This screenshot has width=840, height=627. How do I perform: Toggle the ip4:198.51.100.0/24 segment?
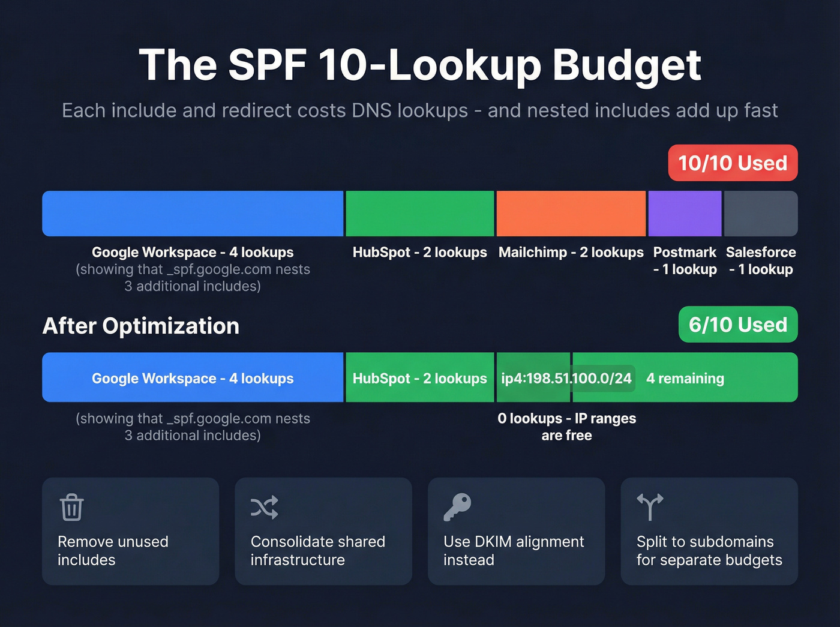533,377
